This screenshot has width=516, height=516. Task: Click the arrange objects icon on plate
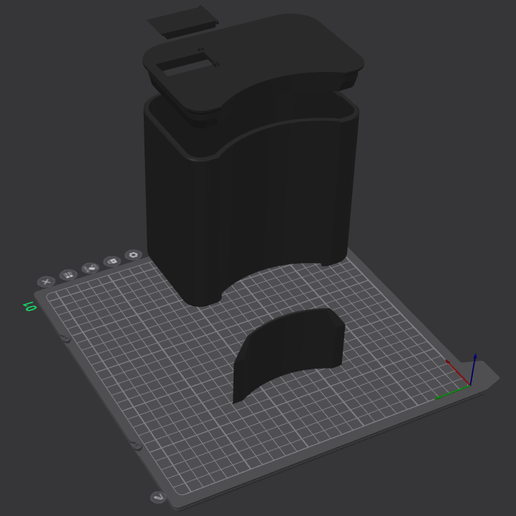(x=68, y=275)
